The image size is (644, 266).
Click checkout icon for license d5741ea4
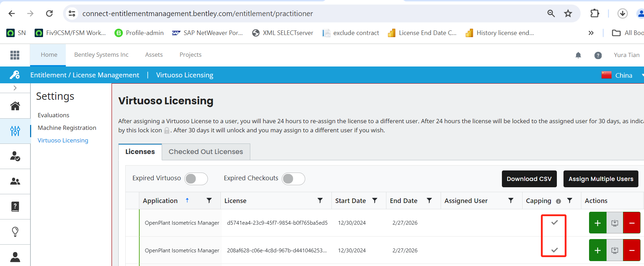coord(615,223)
